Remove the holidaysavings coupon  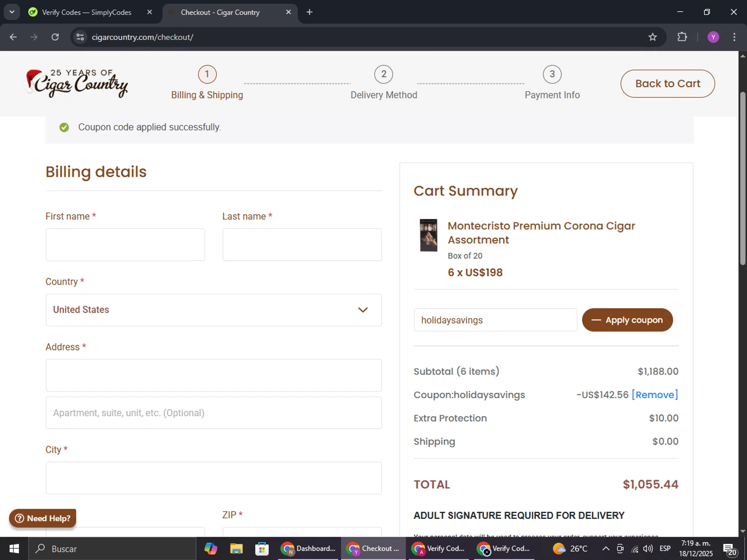pos(655,395)
